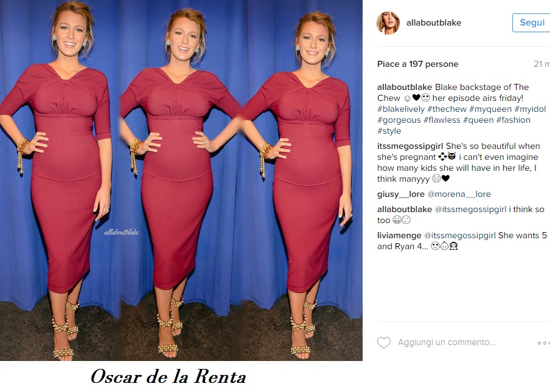This screenshot has height=392, width=550.
Task: Open the #style hashtag
Action: 389,131
